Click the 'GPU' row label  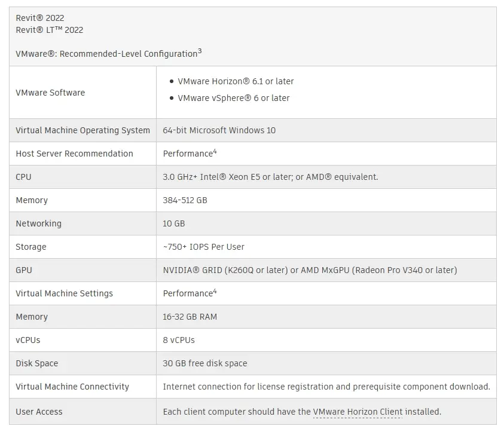[24, 270]
